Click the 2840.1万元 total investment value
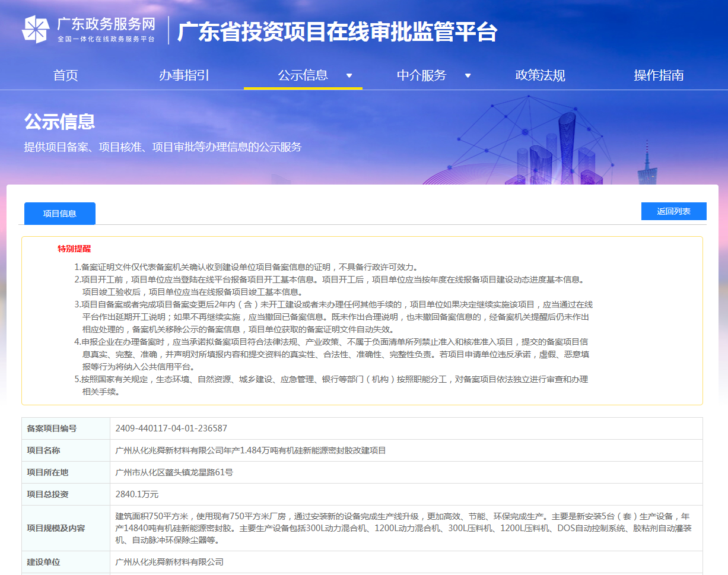728x575 pixels. pos(137,494)
